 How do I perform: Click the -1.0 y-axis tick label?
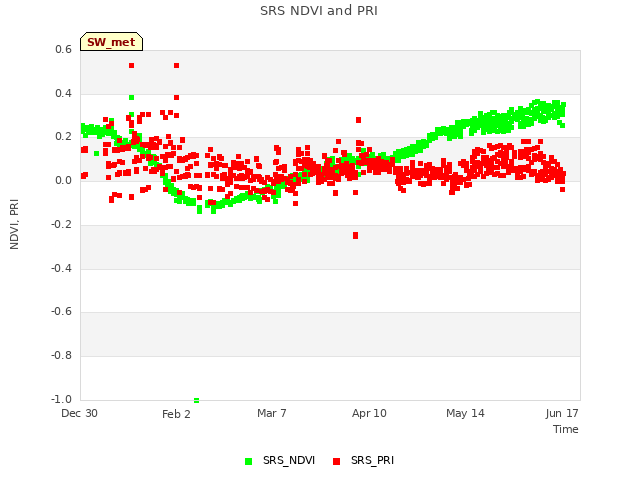tap(61, 399)
